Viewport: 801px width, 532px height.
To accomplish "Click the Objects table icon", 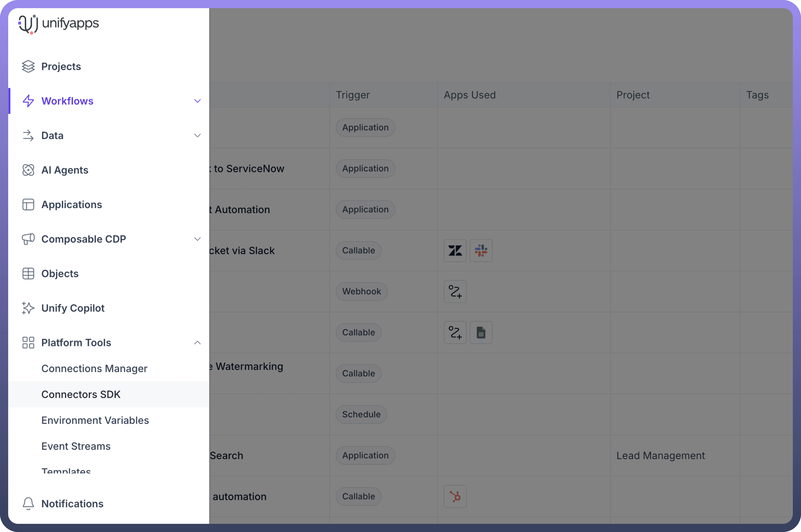I will click(28, 274).
